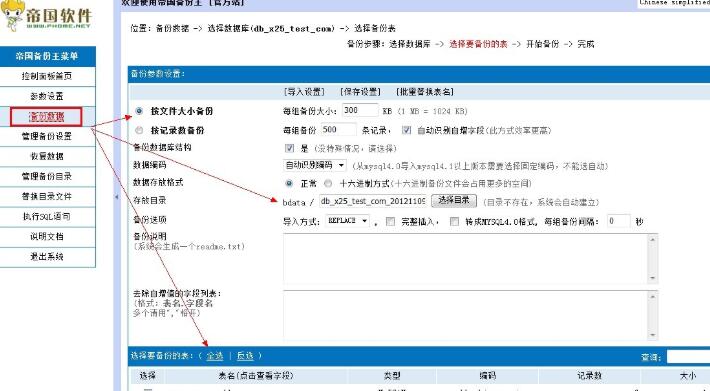Screen dimensions: 710x391
Task: Click the [保存设置] link
Action: (360, 92)
